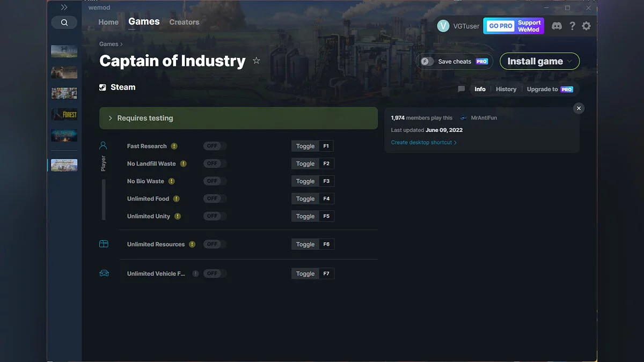This screenshot has width=644, height=362.
Task: Open the Creators tab
Action: coord(184,22)
